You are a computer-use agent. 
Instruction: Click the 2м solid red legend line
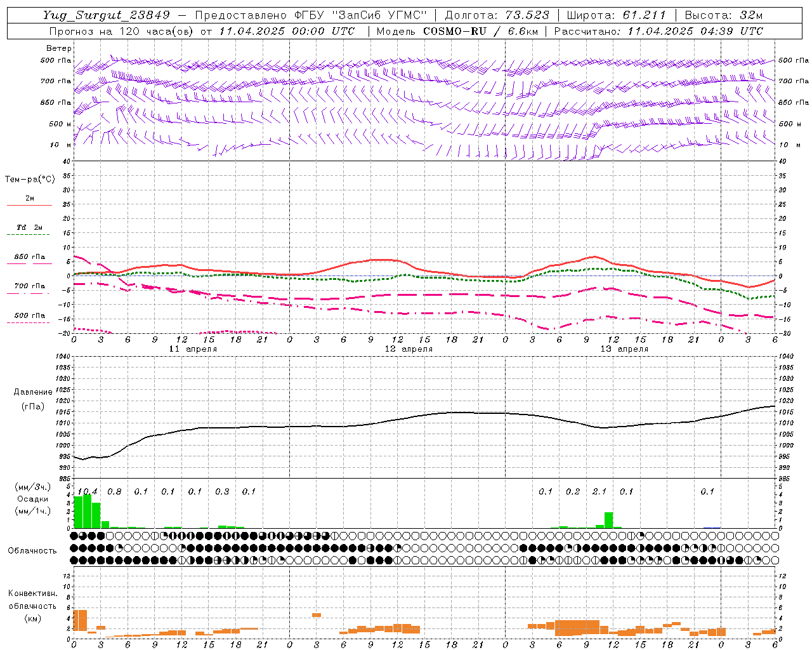pyautogui.click(x=29, y=205)
